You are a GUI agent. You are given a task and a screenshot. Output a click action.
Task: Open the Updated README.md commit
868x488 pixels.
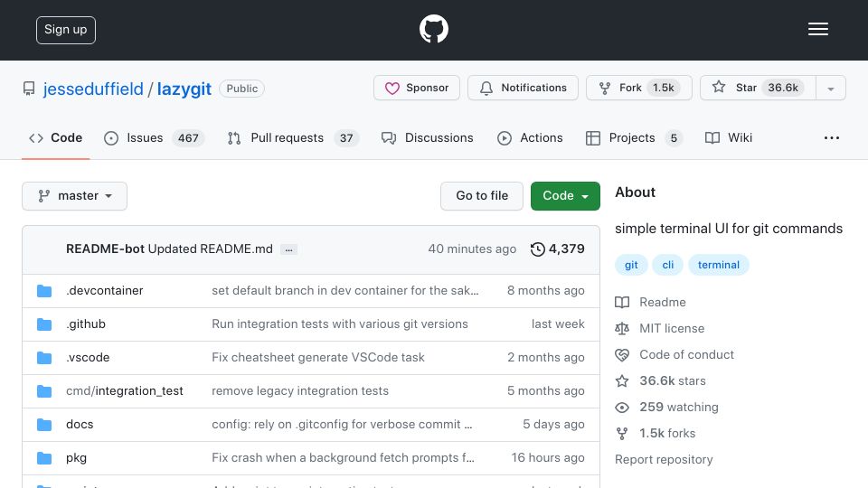pyautogui.click(x=211, y=249)
